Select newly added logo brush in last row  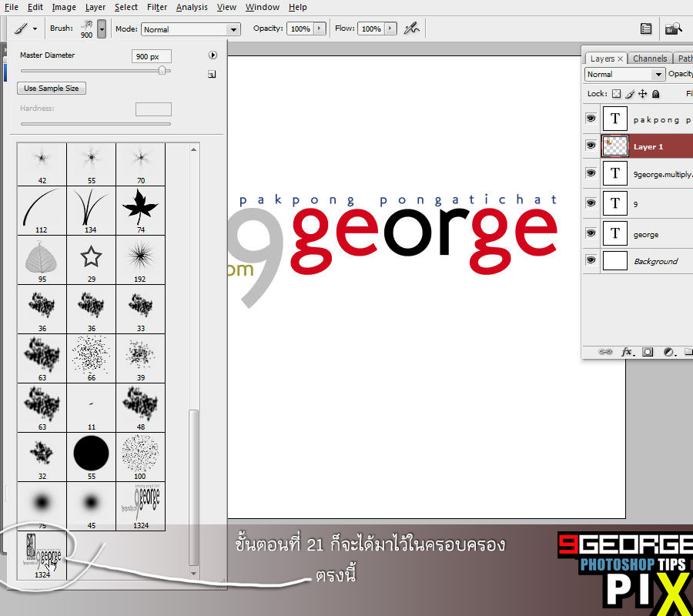(42, 555)
